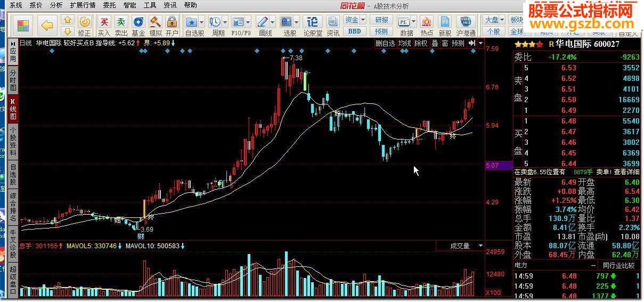Collapse sidebar with arrow above 应用
644x302 pixels.
pos(13,43)
